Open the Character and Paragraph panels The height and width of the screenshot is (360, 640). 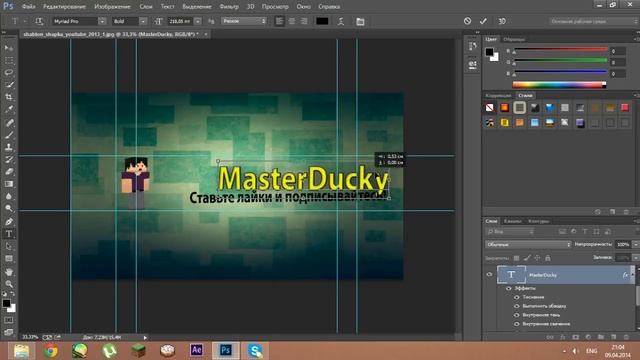tap(360, 21)
